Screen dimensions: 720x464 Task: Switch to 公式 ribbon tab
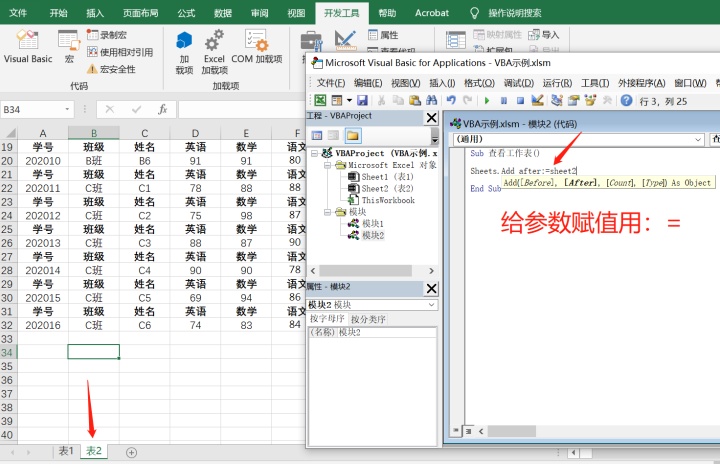pos(186,13)
